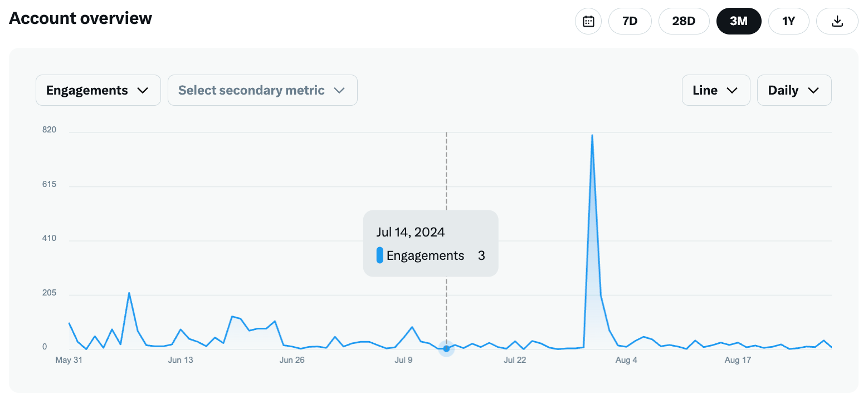Open the Engagements metric dropdown
This screenshot has height=404, width=868.
98,90
